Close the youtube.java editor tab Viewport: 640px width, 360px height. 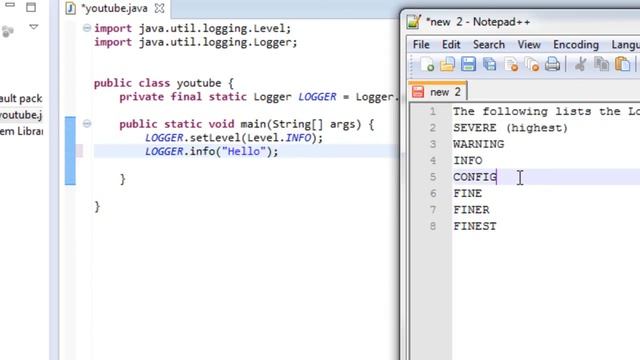[160, 8]
